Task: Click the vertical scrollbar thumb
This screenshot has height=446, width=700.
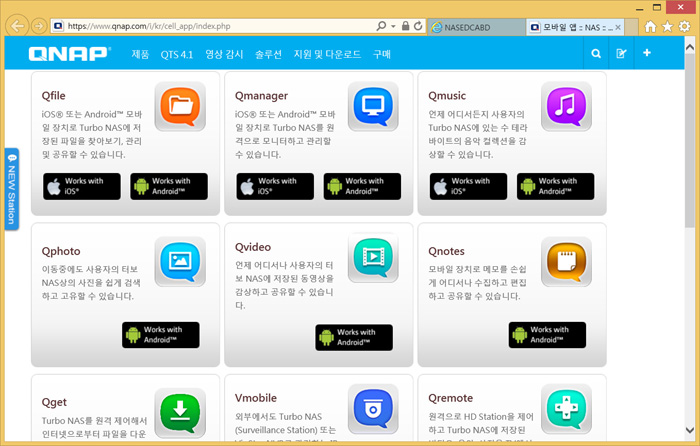Action: (x=690, y=141)
